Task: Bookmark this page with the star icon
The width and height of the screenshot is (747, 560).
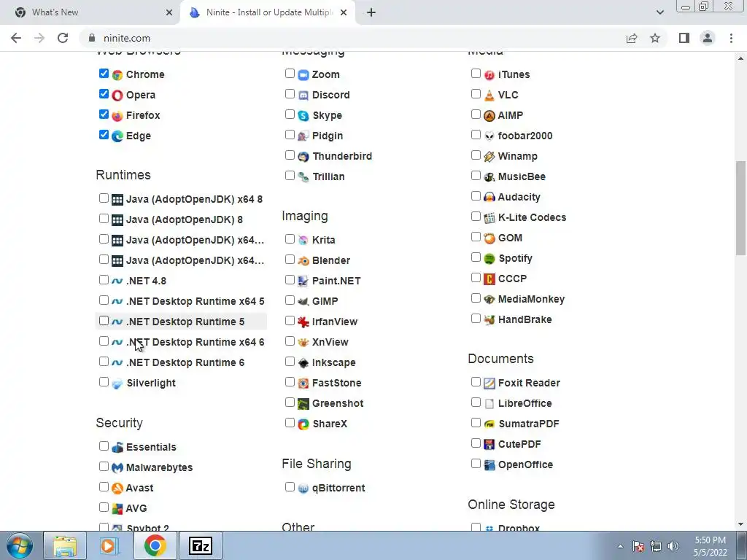Action: tap(655, 38)
